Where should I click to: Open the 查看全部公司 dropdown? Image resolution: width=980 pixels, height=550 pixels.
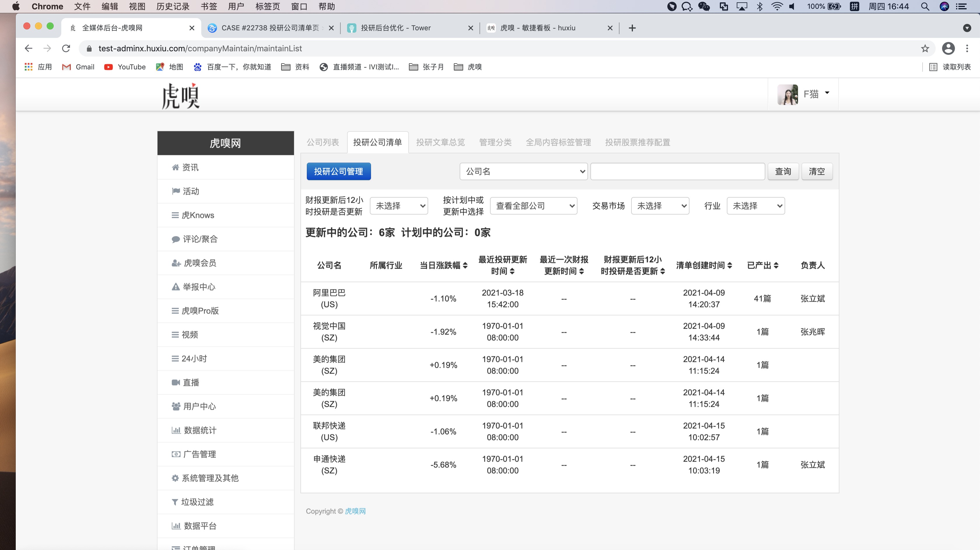pos(533,206)
